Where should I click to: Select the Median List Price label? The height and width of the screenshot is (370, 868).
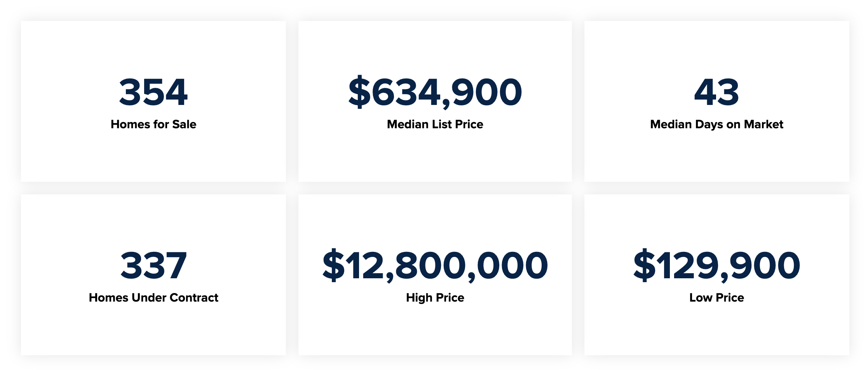[x=435, y=124]
